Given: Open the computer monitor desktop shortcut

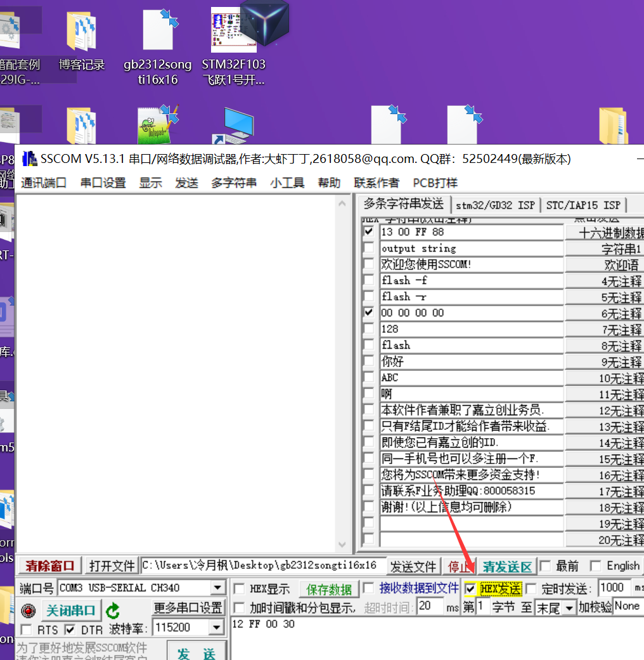Looking at the screenshot, I should point(234,126).
